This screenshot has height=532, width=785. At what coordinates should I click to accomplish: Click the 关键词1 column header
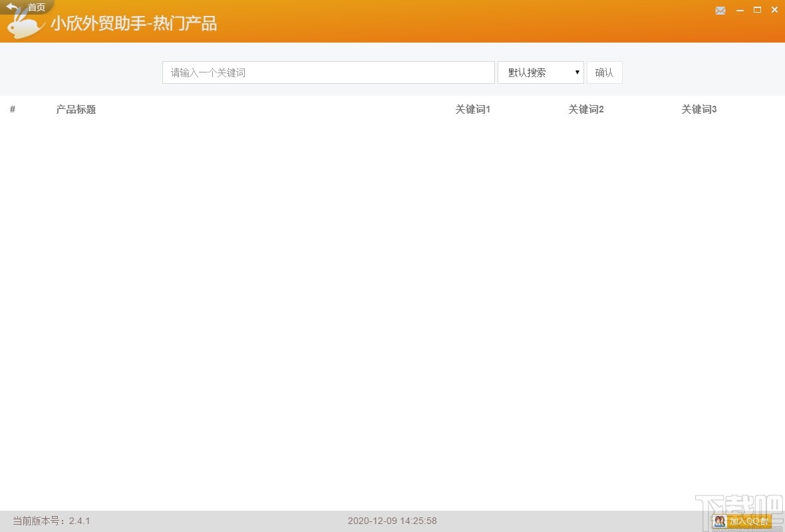click(472, 109)
